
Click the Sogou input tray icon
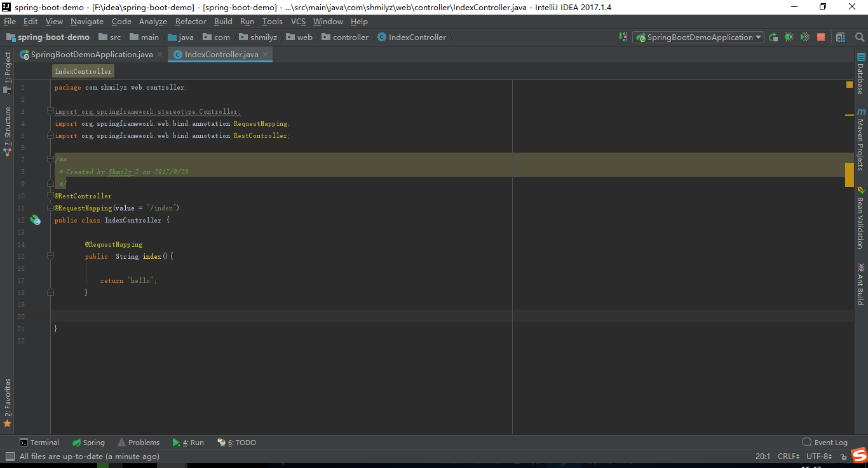[858, 456]
